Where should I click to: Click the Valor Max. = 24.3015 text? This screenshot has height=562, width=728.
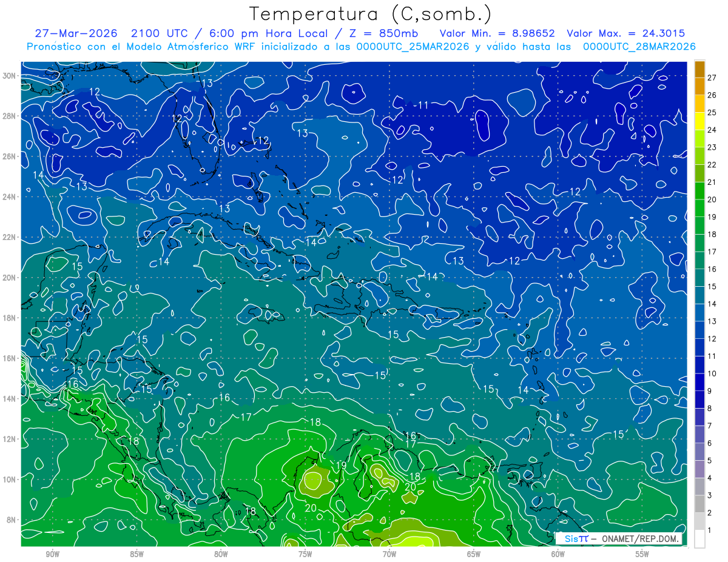coord(625,33)
